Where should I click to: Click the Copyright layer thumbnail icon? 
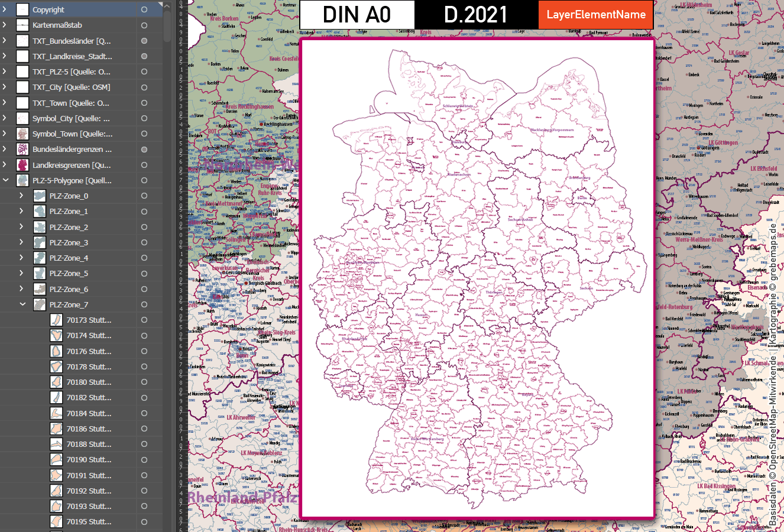tap(21, 9)
